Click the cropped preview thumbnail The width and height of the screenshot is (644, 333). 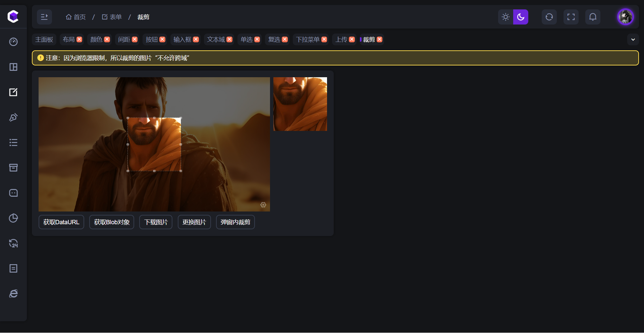pos(300,104)
